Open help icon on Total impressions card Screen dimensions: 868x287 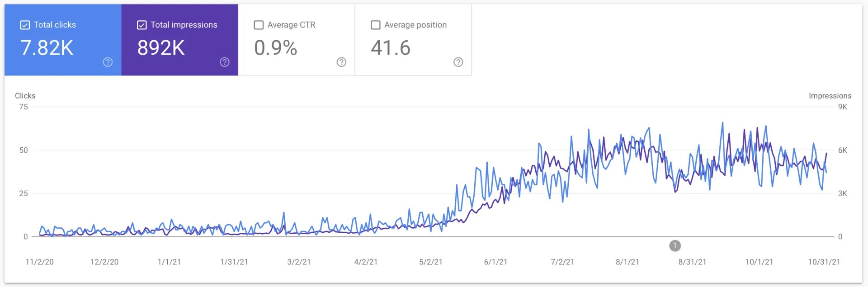[225, 62]
